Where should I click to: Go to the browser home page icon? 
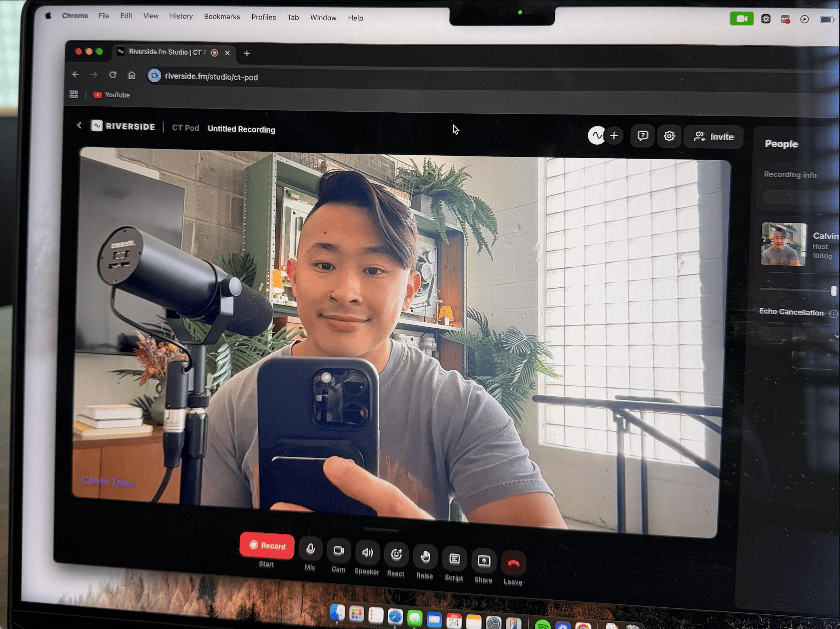pos(132,75)
